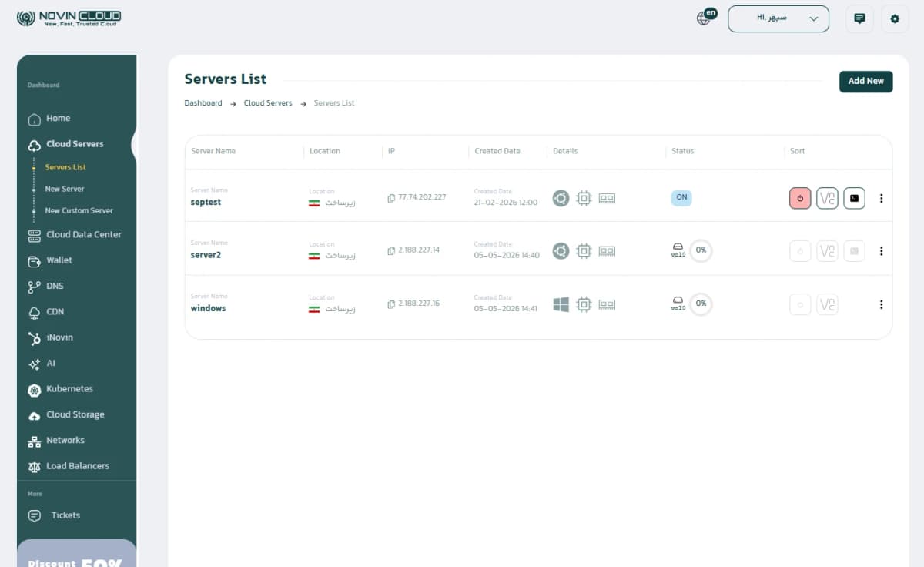924x567 pixels.
Task: Click the power button for windows server
Action: [800, 304]
